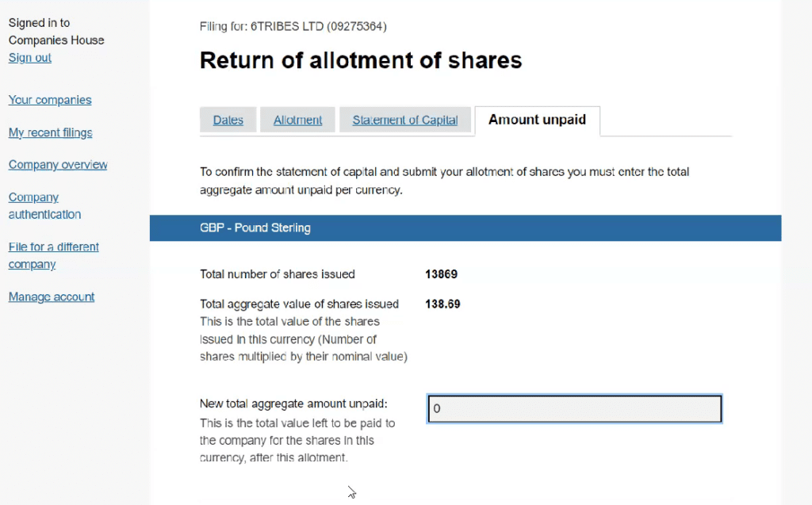812x505 pixels.
Task: Open the Company overview page
Action: (x=57, y=164)
